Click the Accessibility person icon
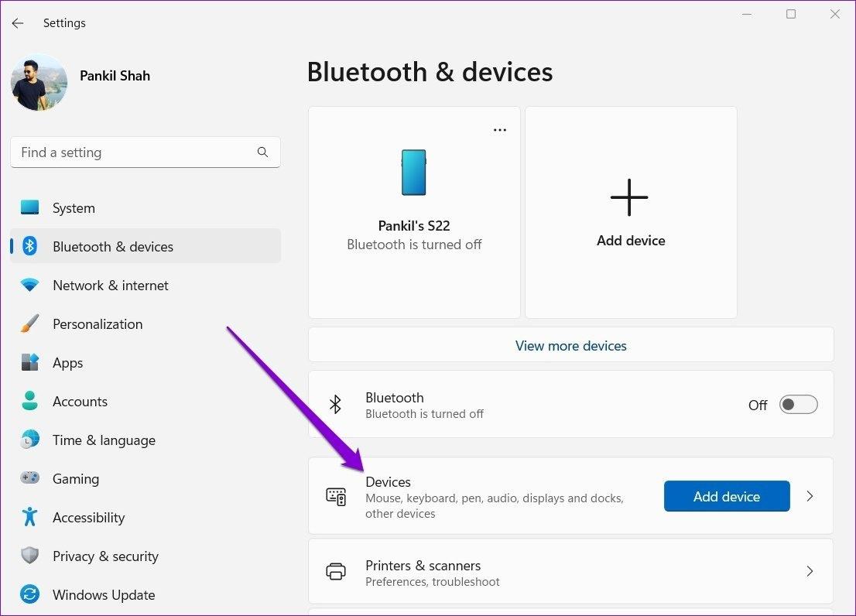 (x=29, y=518)
